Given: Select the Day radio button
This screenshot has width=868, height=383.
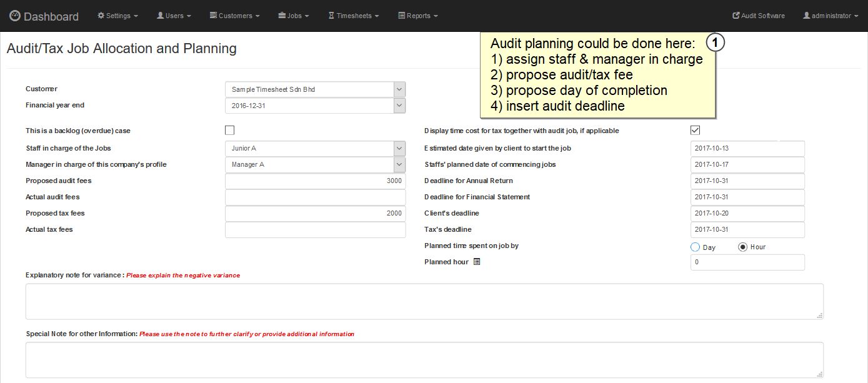Looking at the screenshot, I should tap(695, 247).
